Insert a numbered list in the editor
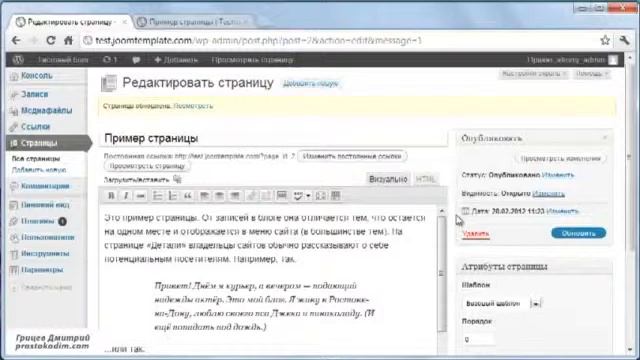 (x=173, y=196)
